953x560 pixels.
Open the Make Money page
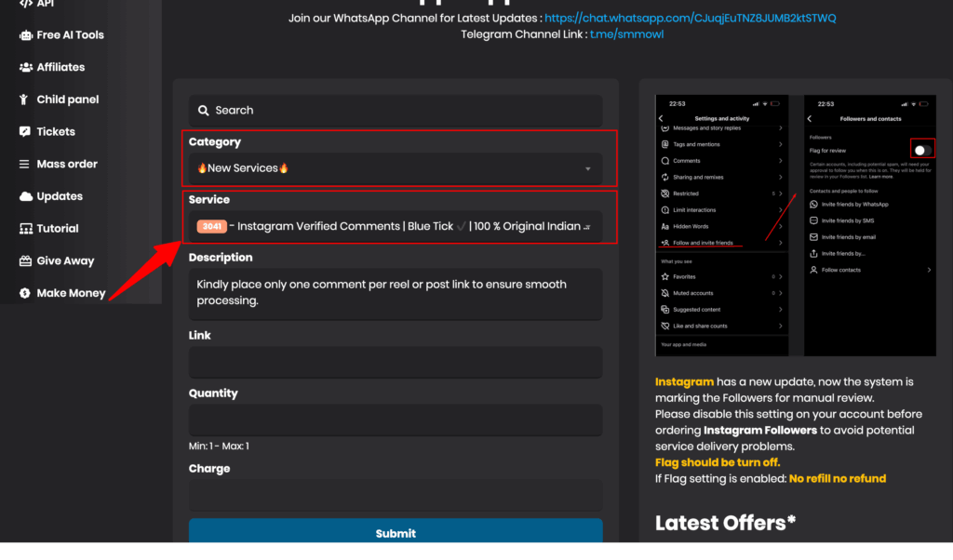pos(71,293)
